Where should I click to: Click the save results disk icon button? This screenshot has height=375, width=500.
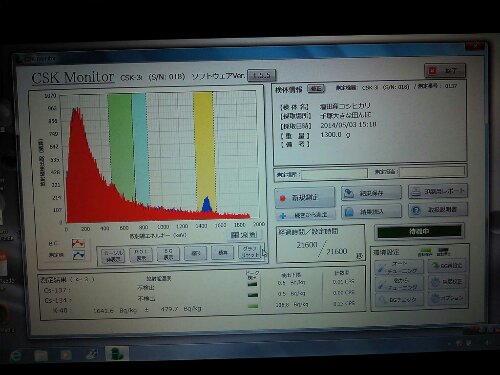[x=371, y=193]
